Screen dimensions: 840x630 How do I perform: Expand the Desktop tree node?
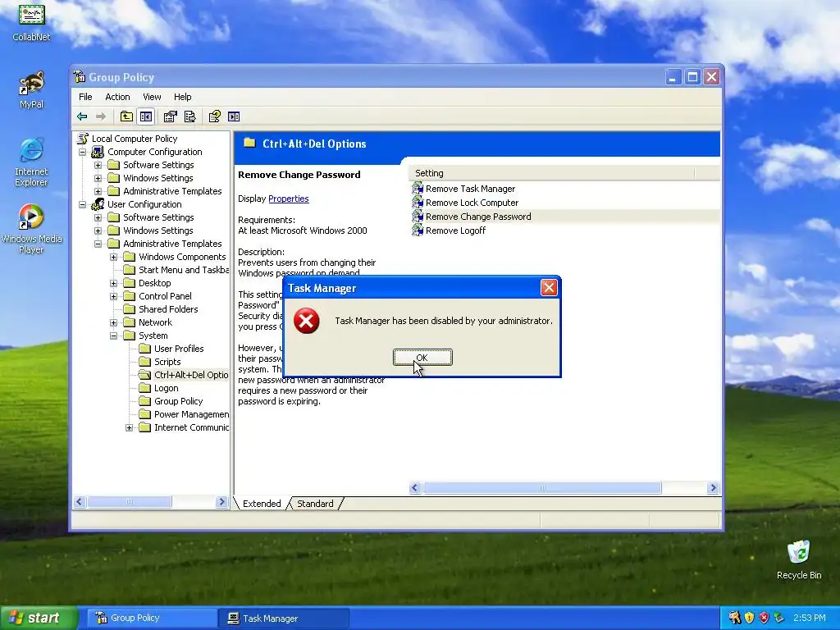(113, 283)
